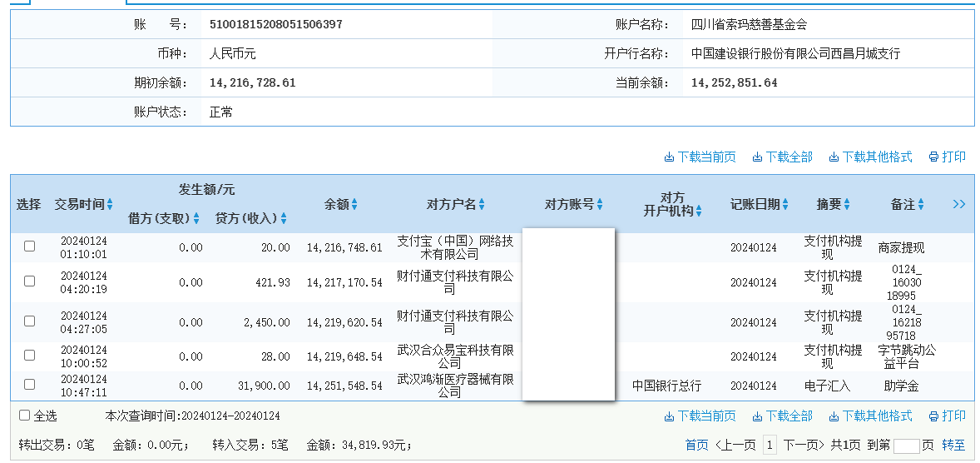
Task: Click account name 四川省索玛慈善基金会
Action: pos(749,24)
